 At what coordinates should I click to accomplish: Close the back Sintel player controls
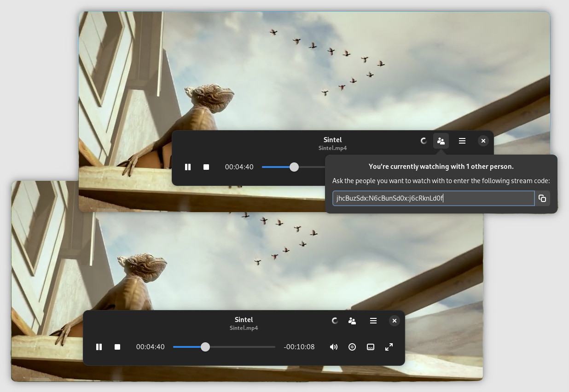pyautogui.click(x=483, y=141)
